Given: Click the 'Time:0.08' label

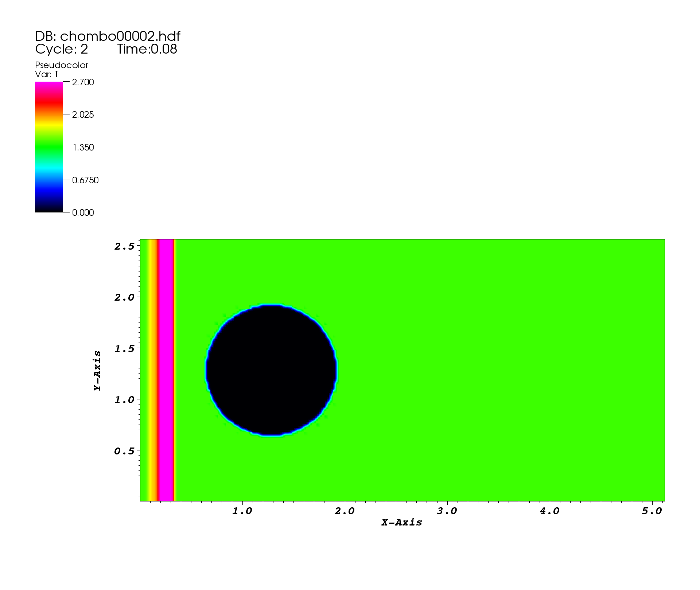Looking at the screenshot, I should coord(147,49).
